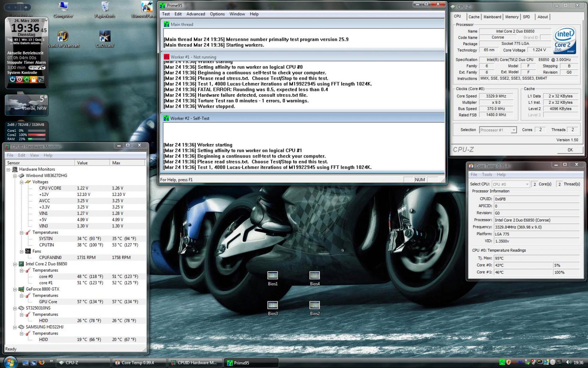Collapse the Winbond W83627DHG node

[x=15, y=176]
